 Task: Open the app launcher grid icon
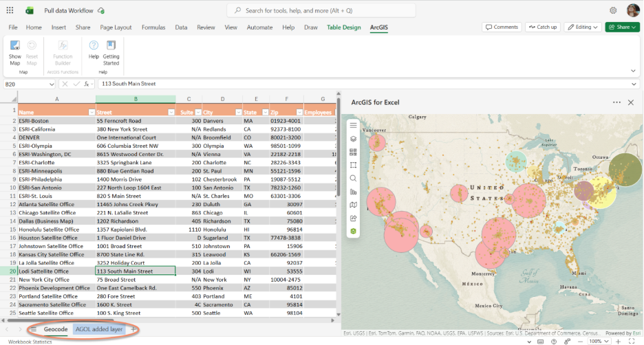coord(10,11)
